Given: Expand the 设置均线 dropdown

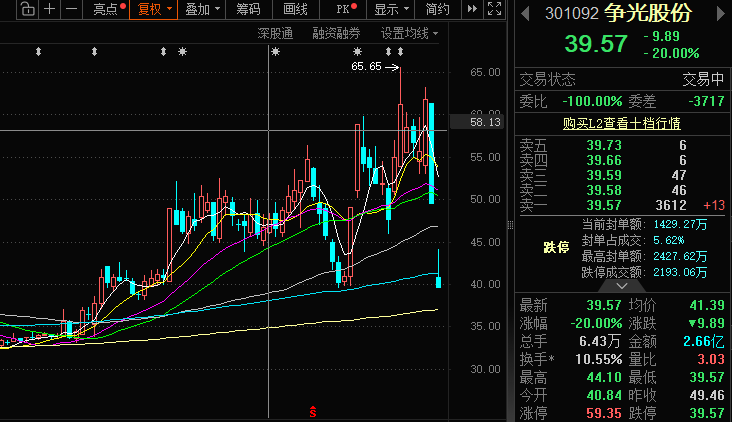Looking at the screenshot, I should (x=409, y=33).
